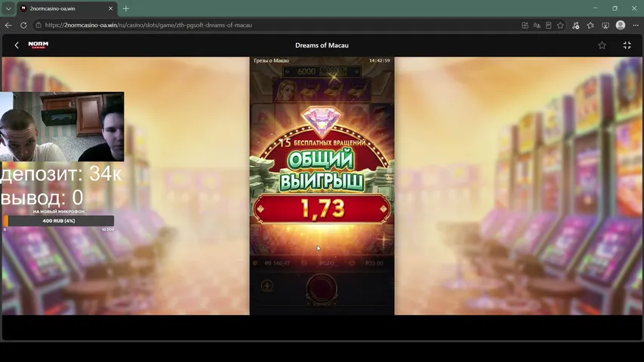Add Dreams of Macau to favorites
Viewport: 644px width, 362px height.
coord(602,45)
